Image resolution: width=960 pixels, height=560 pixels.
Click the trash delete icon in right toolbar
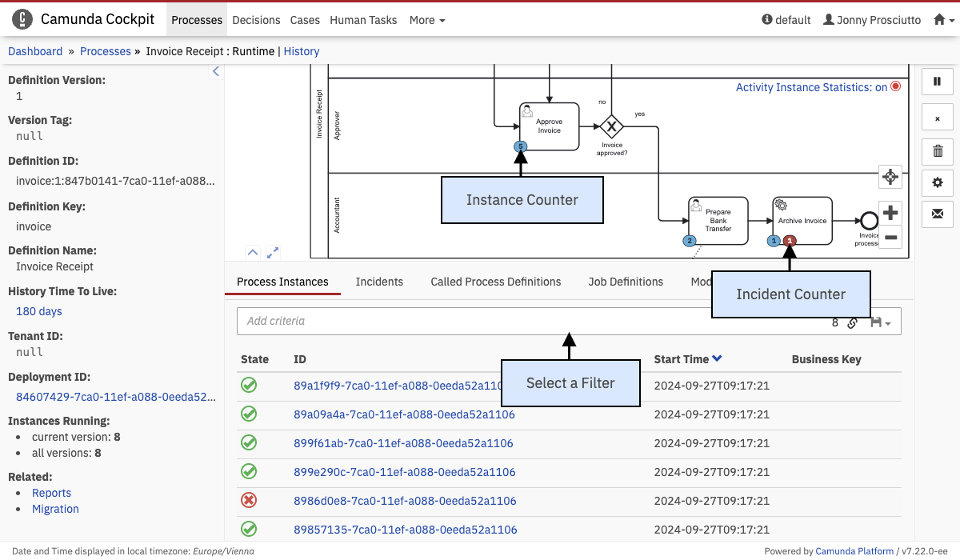click(938, 150)
